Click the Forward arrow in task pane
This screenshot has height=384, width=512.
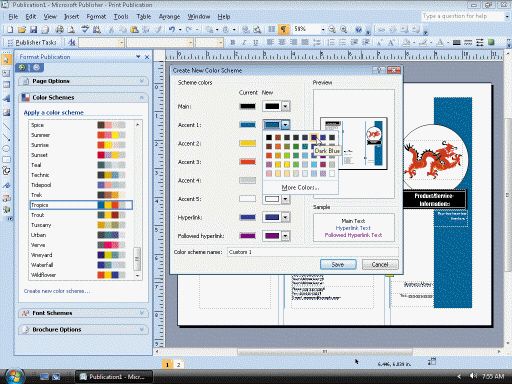pos(37,68)
